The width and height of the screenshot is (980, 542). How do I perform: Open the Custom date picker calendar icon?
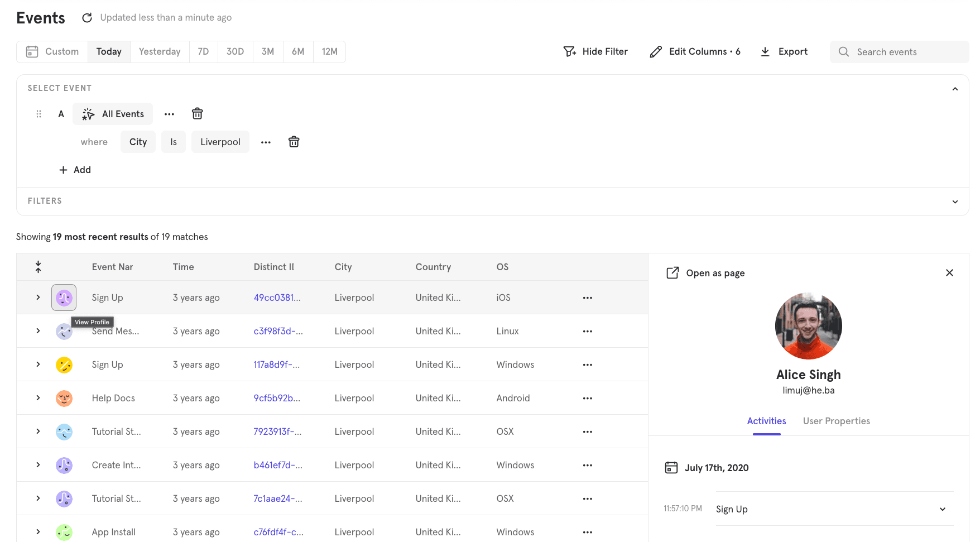point(31,51)
